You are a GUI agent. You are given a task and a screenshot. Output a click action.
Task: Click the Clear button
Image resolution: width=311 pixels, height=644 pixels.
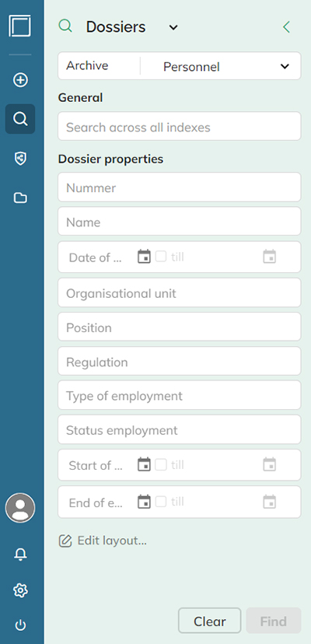coord(209,621)
